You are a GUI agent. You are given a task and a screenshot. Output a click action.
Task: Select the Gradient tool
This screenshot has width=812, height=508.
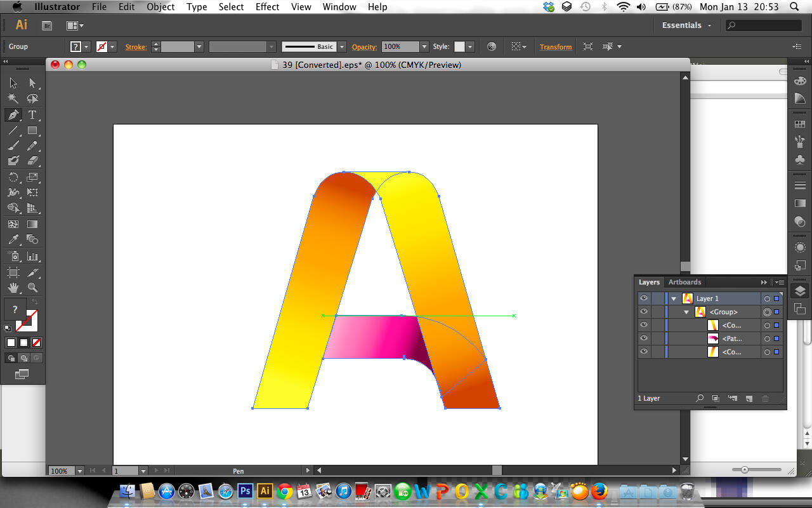(x=32, y=224)
